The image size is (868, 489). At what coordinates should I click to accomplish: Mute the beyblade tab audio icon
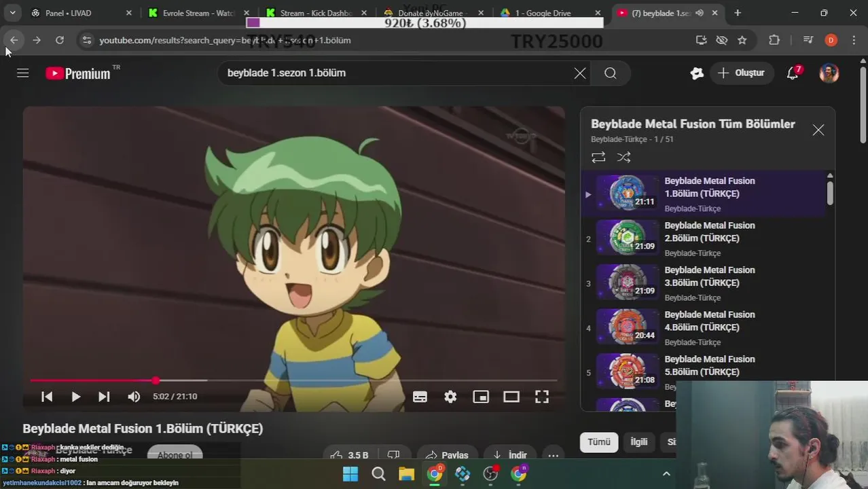coord(700,13)
